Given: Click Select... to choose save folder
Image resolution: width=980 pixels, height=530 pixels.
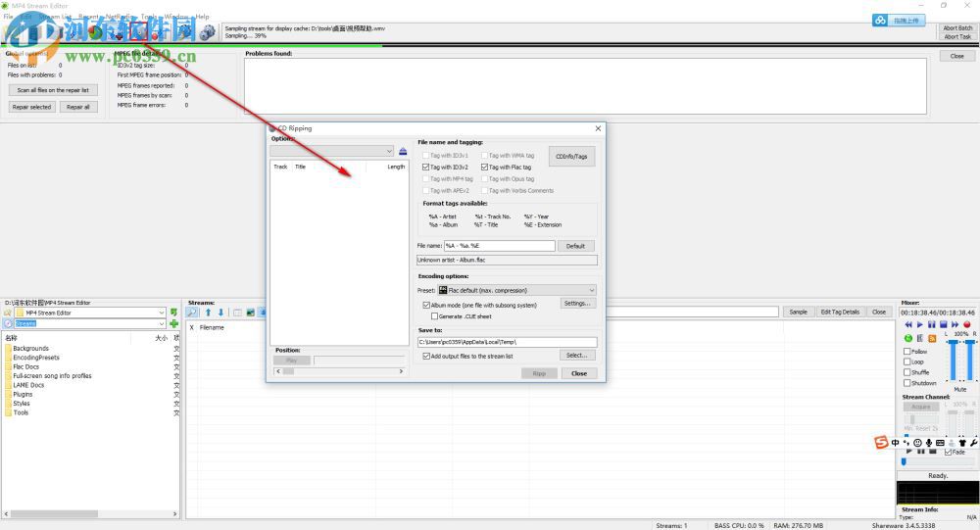Looking at the screenshot, I should coord(577,355).
